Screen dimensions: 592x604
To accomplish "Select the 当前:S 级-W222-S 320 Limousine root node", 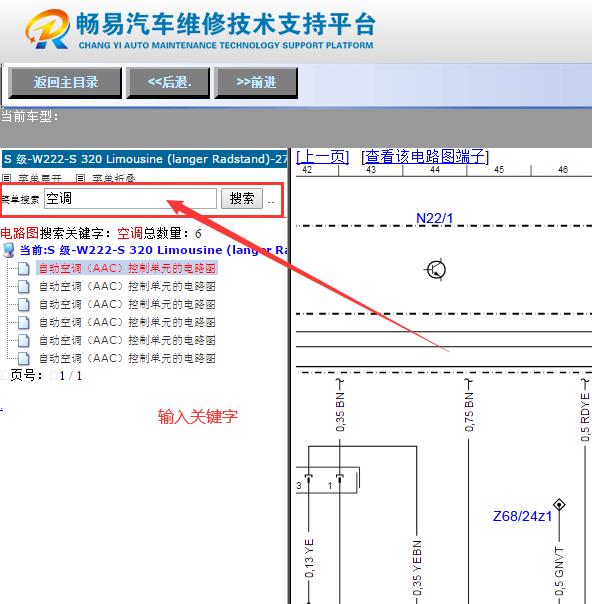I will pyautogui.click(x=153, y=250).
